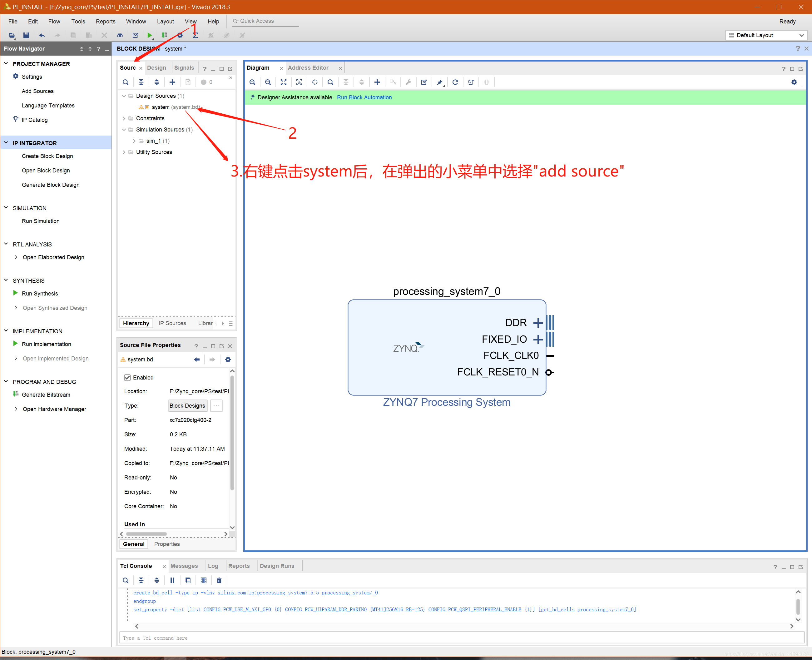Click the Run Block Automation link
This screenshot has height=660, width=812.
[x=364, y=97]
